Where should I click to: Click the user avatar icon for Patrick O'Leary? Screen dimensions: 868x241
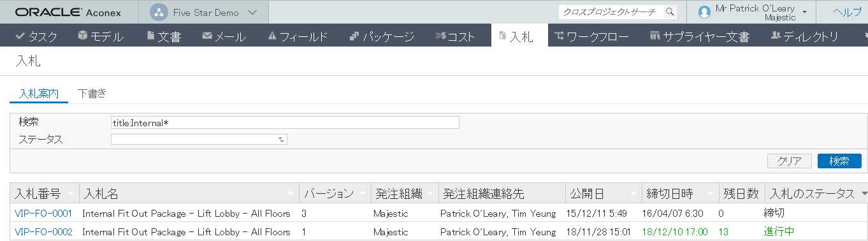point(704,12)
